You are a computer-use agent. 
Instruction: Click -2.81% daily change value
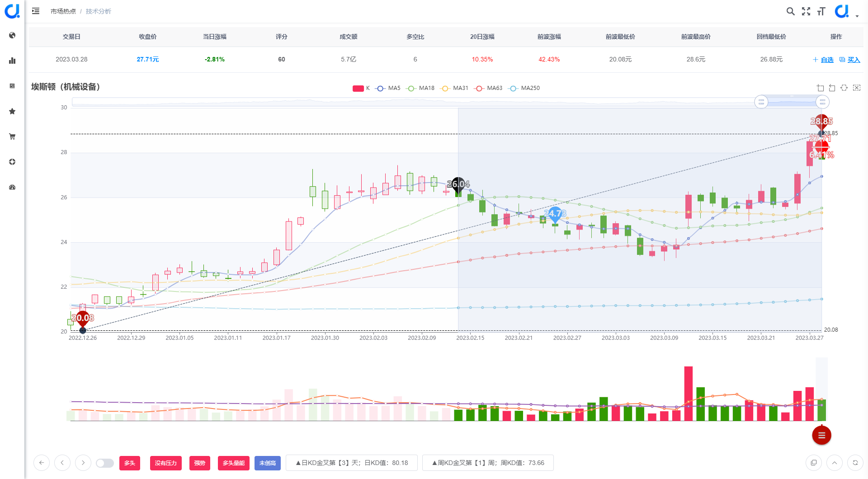215,59
